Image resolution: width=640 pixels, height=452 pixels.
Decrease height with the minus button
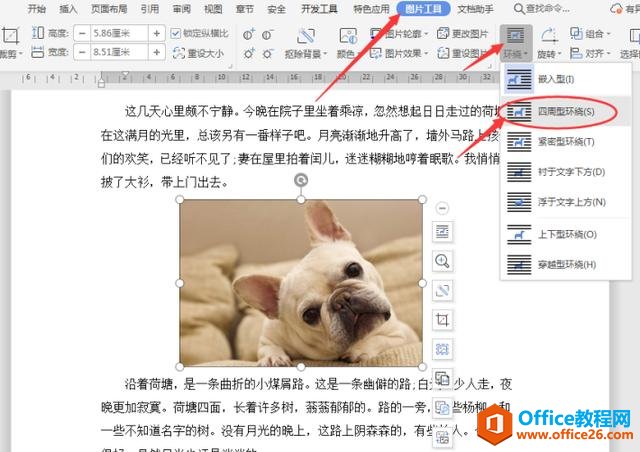click(x=82, y=33)
